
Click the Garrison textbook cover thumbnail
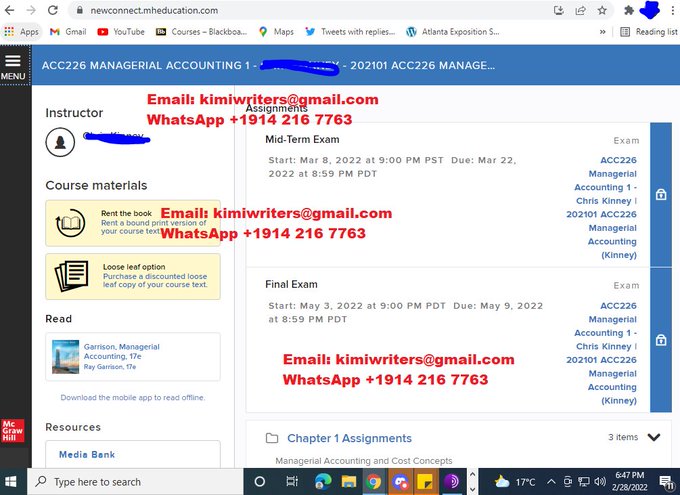[x=65, y=357]
